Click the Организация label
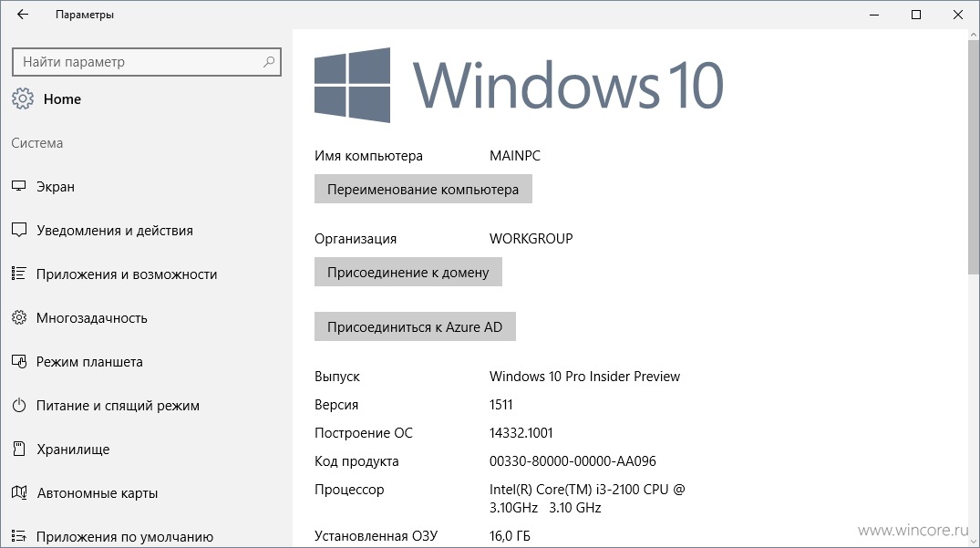The width and height of the screenshot is (980, 548). (x=356, y=239)
